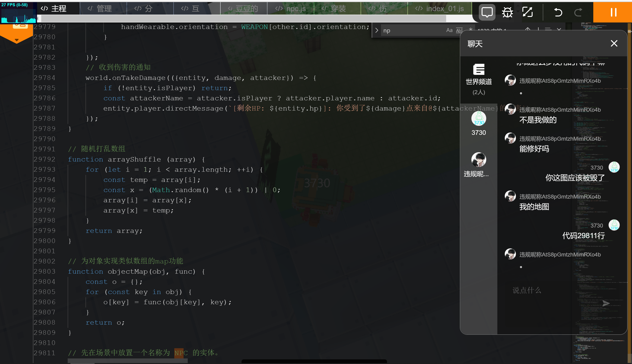
Task: Click the comment 随机打乱数组
Action: [103, 149]
